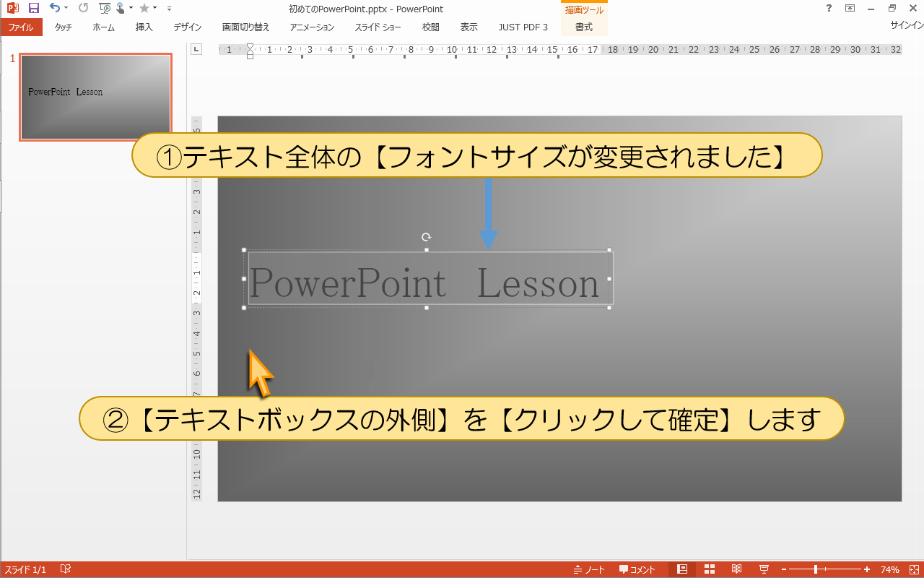924x578 pixels.
Task: Select the 画面切り替え tab
Action: [245, 27]
